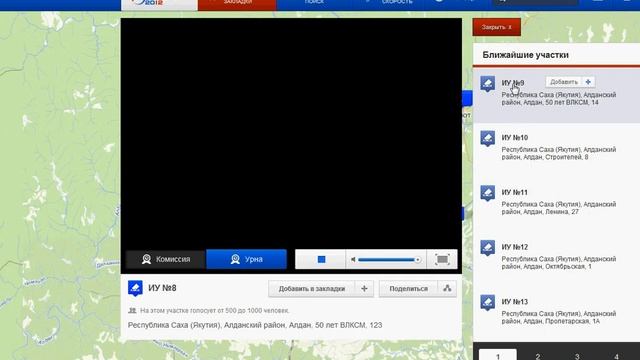Mute the video with the speaker icon
The height and width of the screenshot is (360, 640).
(x=353, y=260)
